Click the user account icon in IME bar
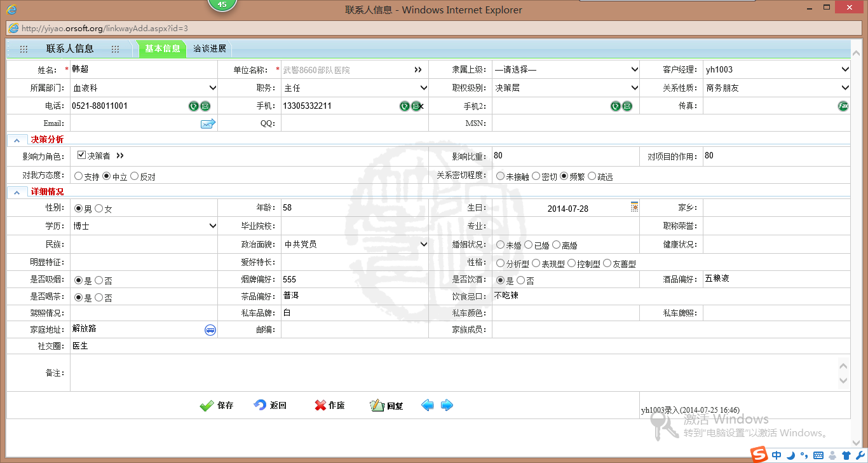The height and width of the screenshot is (463, 868). tap(832, 455)
